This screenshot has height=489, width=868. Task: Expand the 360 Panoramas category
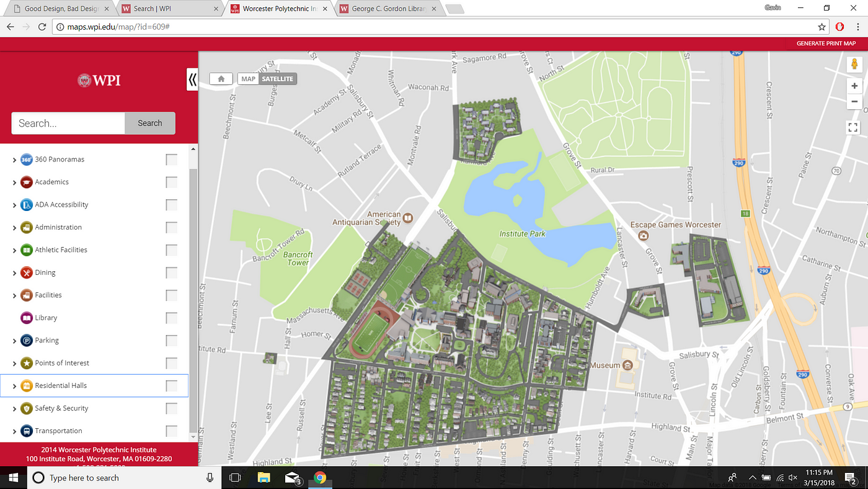coord(14,160)
